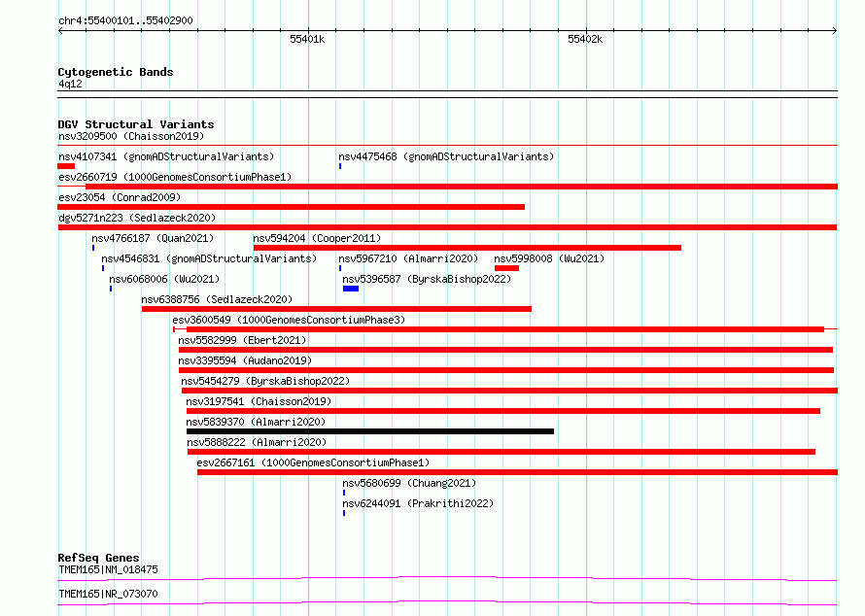Click the nsv594204 (Cooper2011) label
The height and width of the screenshot is (616, 865).
point(317,238)
